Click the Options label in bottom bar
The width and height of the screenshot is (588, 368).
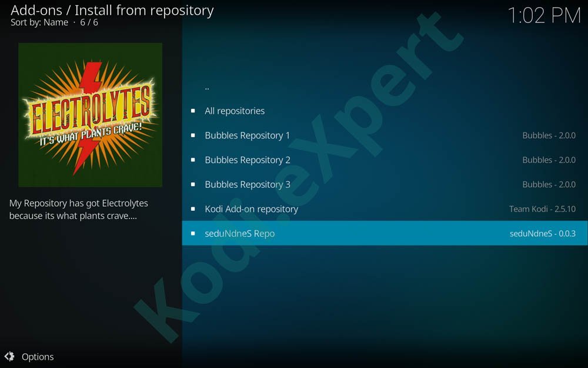38,357
